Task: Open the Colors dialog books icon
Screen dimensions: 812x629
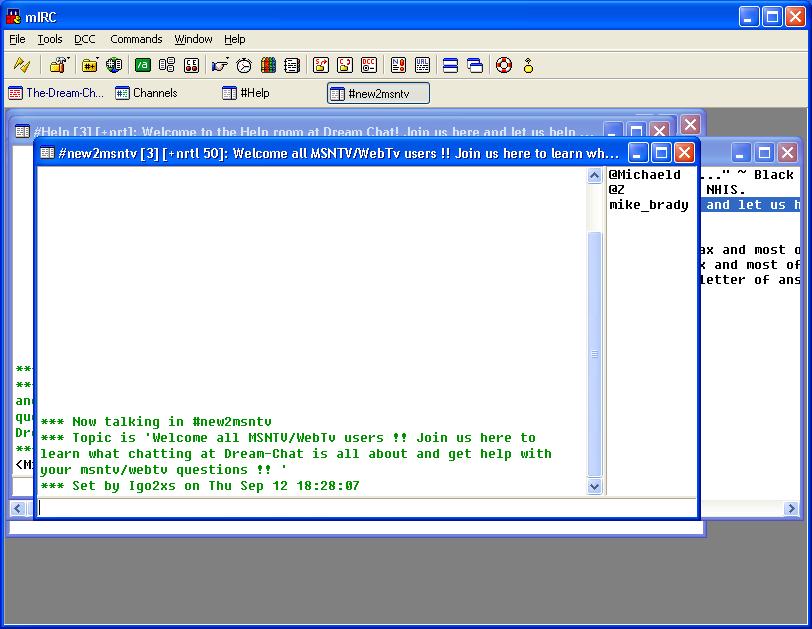Action: [x=268, y=65]
